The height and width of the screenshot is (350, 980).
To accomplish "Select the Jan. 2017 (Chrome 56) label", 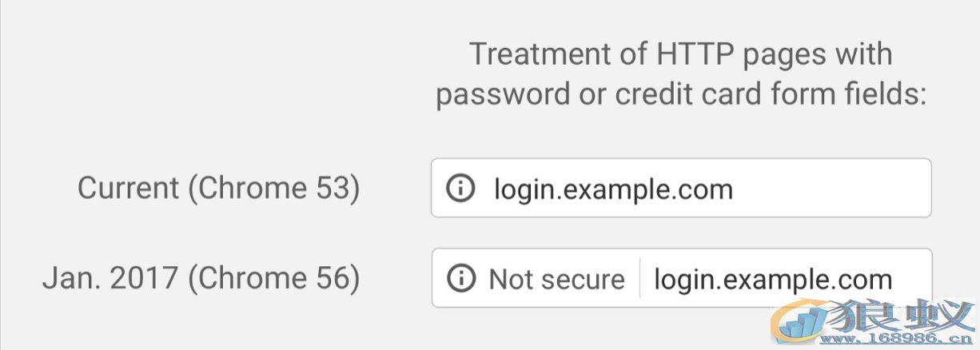I will click(x=201, y=278).
